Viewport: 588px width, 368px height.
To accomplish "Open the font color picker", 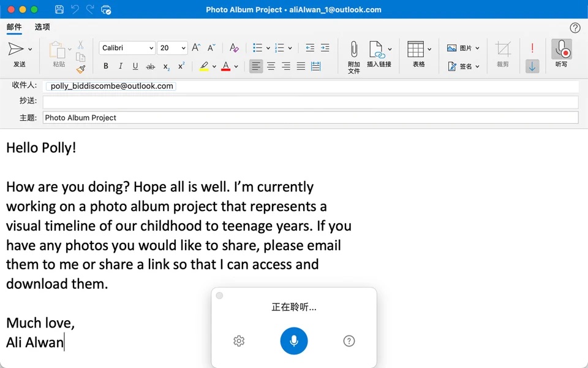I will [x=227, y=66].
